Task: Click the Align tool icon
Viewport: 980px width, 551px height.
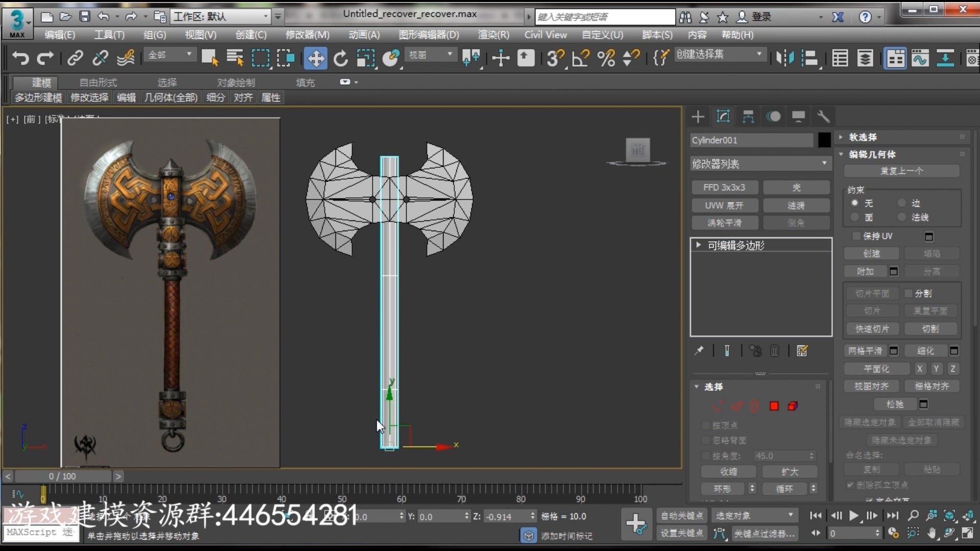Action: pos(810,58)
